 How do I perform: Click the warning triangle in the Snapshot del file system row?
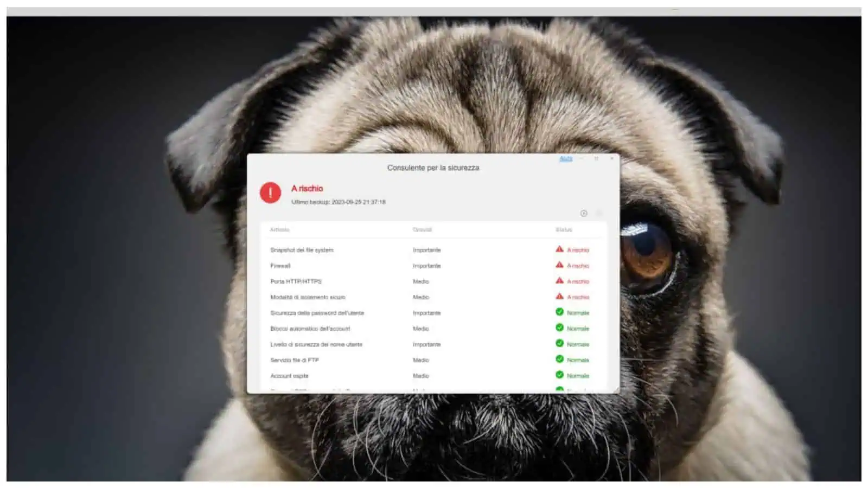tap(559, 249)
